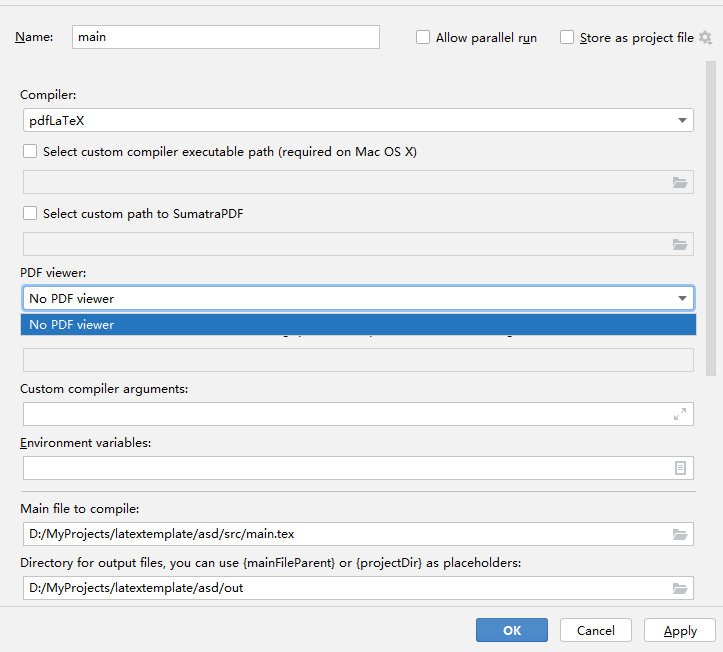Viewport: 723px width, 652px height.
Task: Click the OK button
Action: tap(512, 630)
